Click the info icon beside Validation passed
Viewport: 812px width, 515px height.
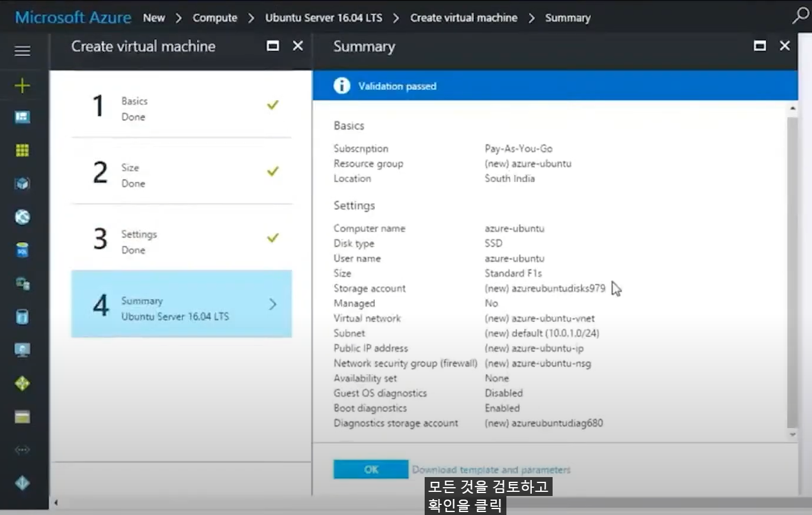(342, 86)
